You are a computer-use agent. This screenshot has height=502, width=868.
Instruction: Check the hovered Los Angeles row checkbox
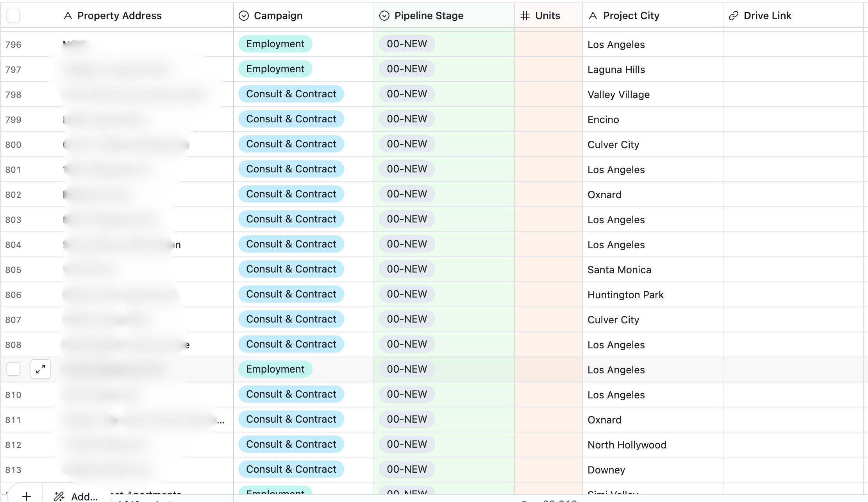[x=13, y=369]
